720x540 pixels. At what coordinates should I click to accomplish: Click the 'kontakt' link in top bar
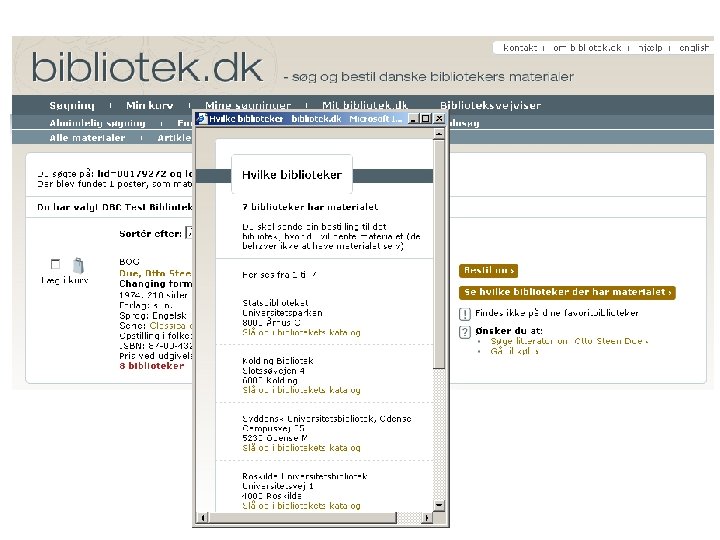point(520,48)
